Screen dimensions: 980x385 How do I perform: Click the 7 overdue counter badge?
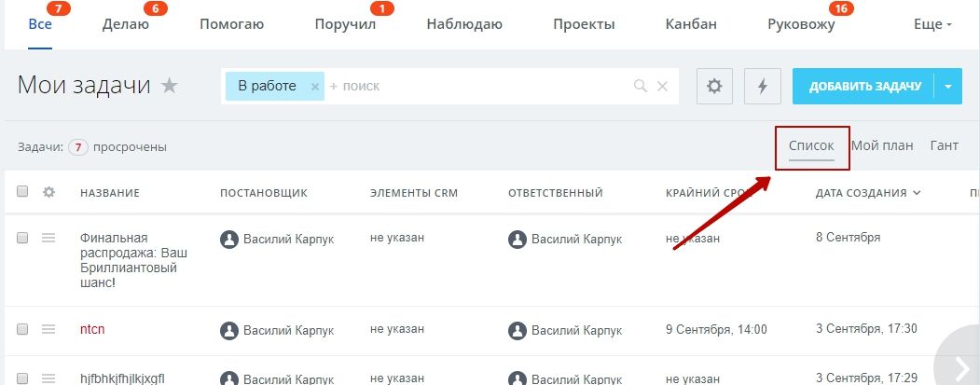click(x=77, y=147)
